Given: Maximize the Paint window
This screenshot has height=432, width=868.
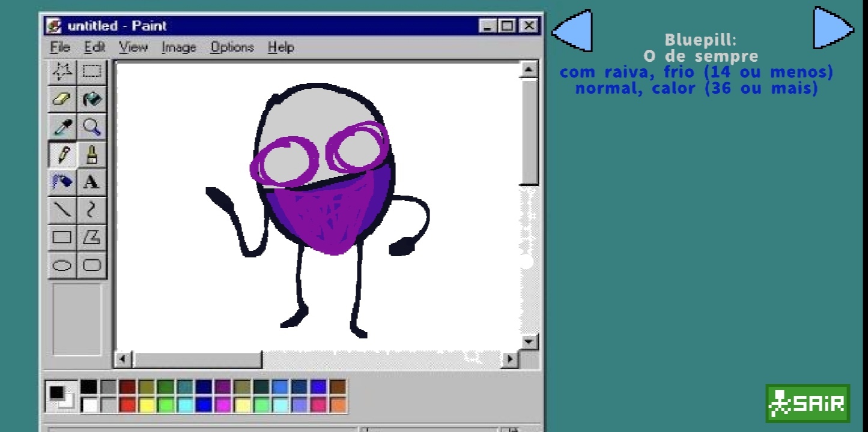Looking at the screenshot, I should [508, 26].
